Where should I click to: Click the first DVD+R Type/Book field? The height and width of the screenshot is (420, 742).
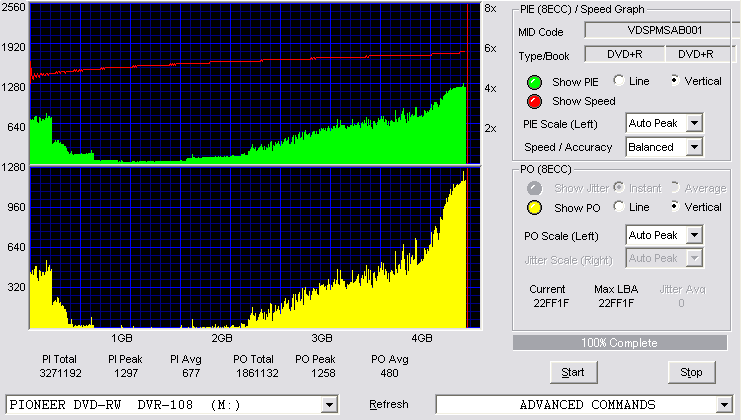[x=625, y=54]
